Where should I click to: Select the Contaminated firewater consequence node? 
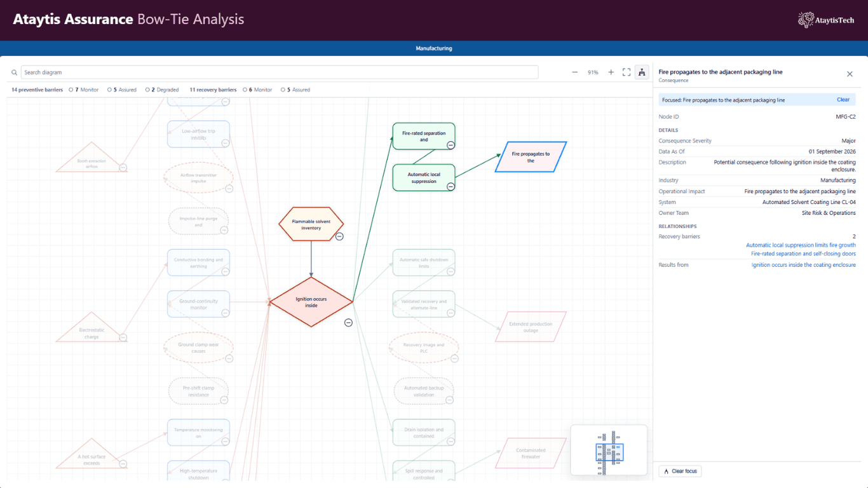[x=531, y=453]
